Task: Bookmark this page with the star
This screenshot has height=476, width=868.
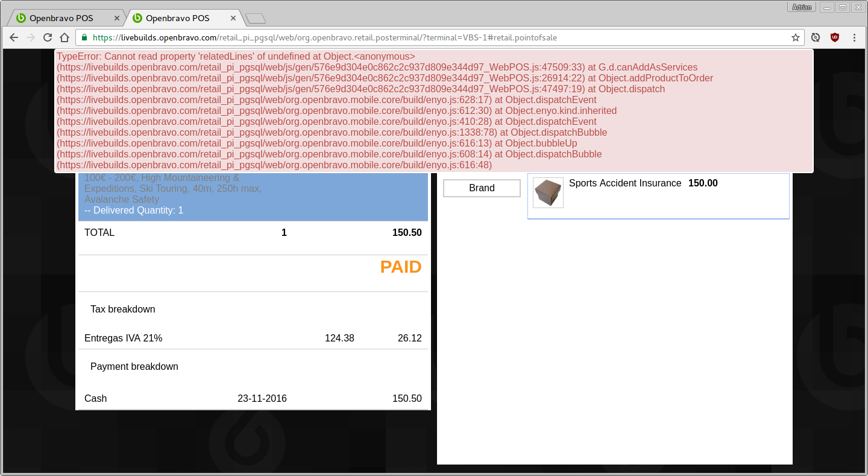Action: (x=796, y=37)
